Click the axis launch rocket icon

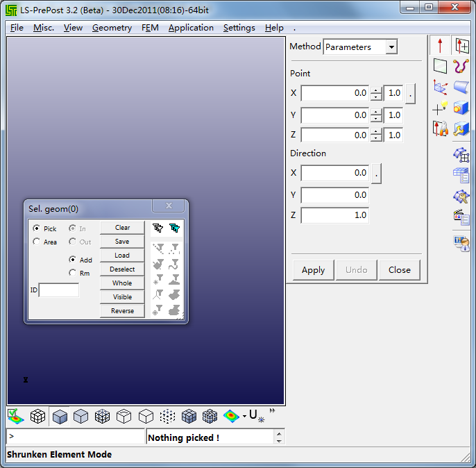[x=440, y=128]
